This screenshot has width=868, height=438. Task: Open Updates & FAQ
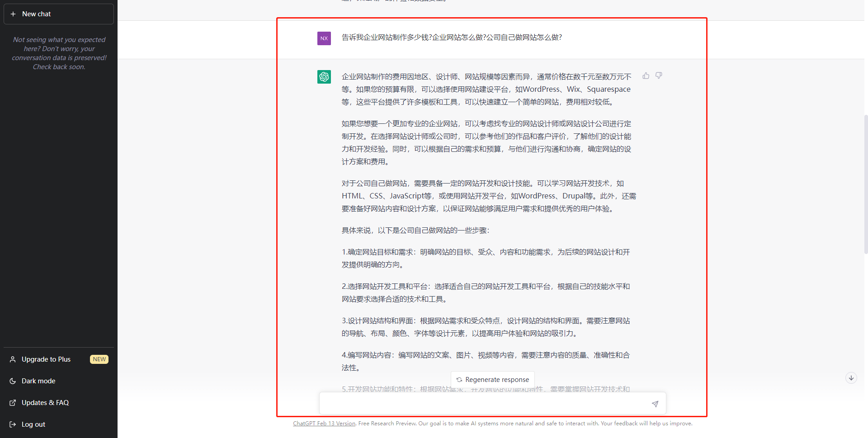pos(59,403)
